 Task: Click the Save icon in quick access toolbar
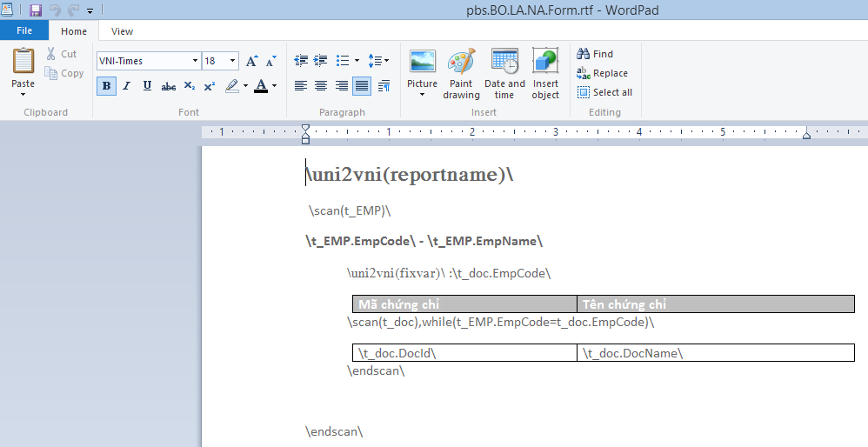click(x=36, y=10)
